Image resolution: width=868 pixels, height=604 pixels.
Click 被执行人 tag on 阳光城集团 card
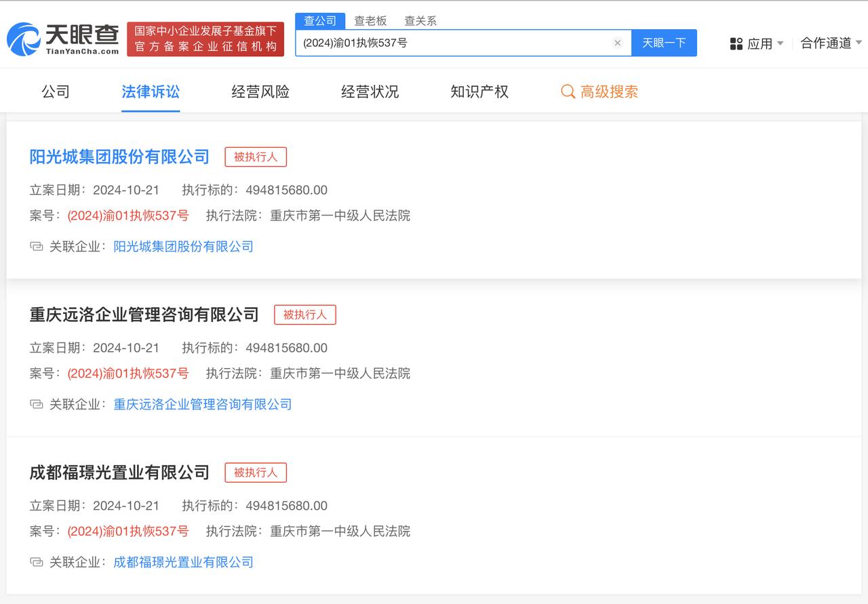256,157
